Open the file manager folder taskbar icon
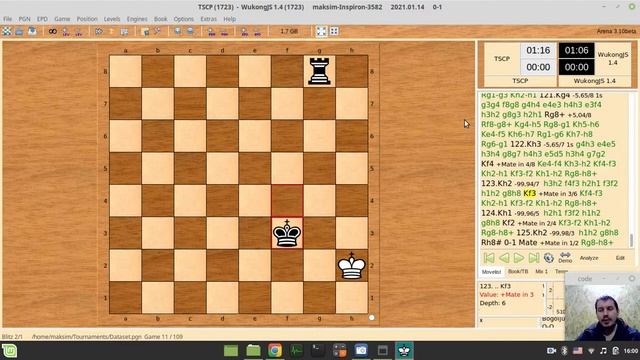The width and height of the screenshot is (640, 360). coord(253,351)
